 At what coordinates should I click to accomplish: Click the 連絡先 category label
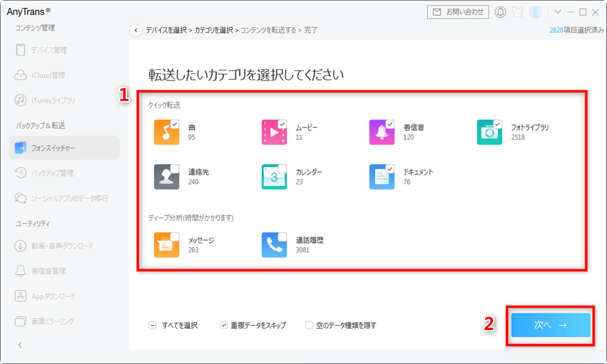199,171
